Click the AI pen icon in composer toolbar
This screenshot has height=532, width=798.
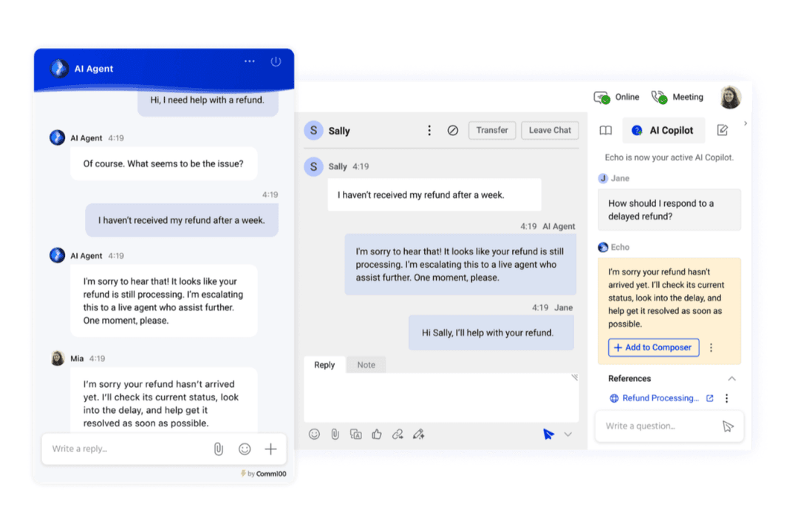coord(418,434)
